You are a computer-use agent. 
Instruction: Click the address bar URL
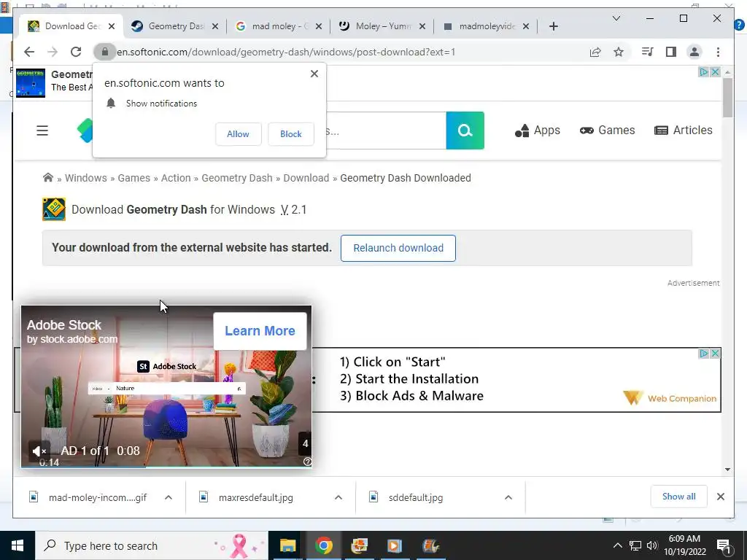click(x=286, y=52)
